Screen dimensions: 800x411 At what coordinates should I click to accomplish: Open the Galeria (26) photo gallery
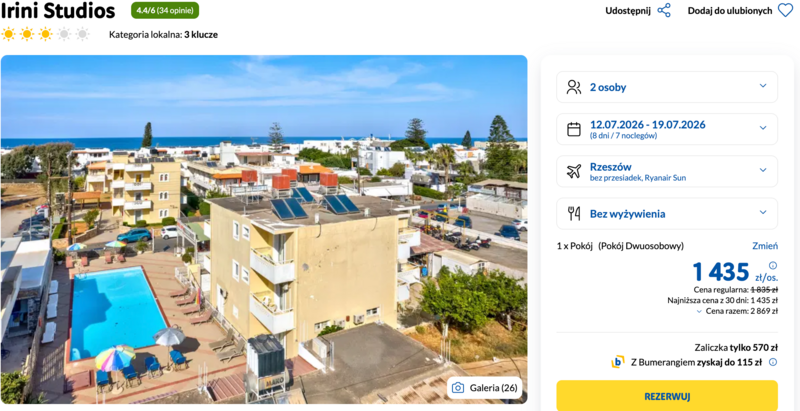(x=484, y=388)
